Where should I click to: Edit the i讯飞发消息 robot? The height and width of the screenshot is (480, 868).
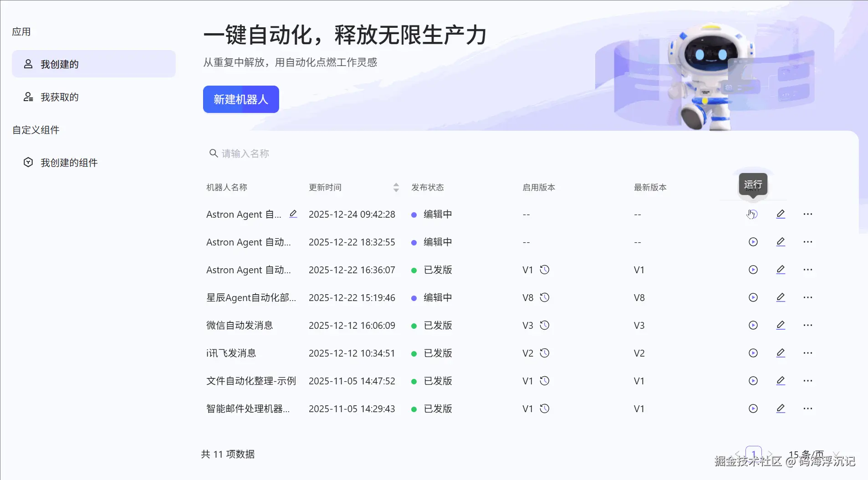[781, 353]
